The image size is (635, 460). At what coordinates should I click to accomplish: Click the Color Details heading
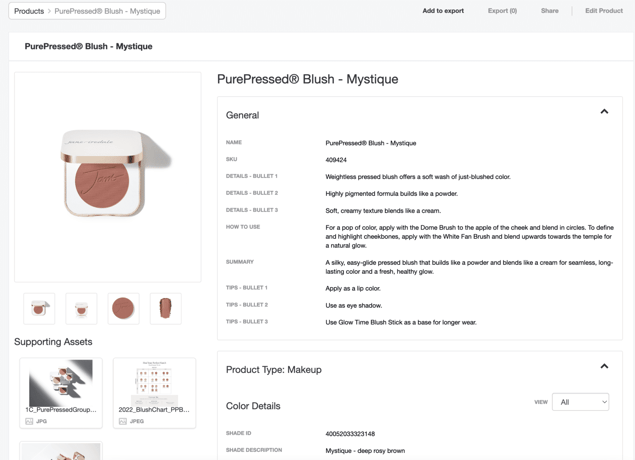click(253, 406)
